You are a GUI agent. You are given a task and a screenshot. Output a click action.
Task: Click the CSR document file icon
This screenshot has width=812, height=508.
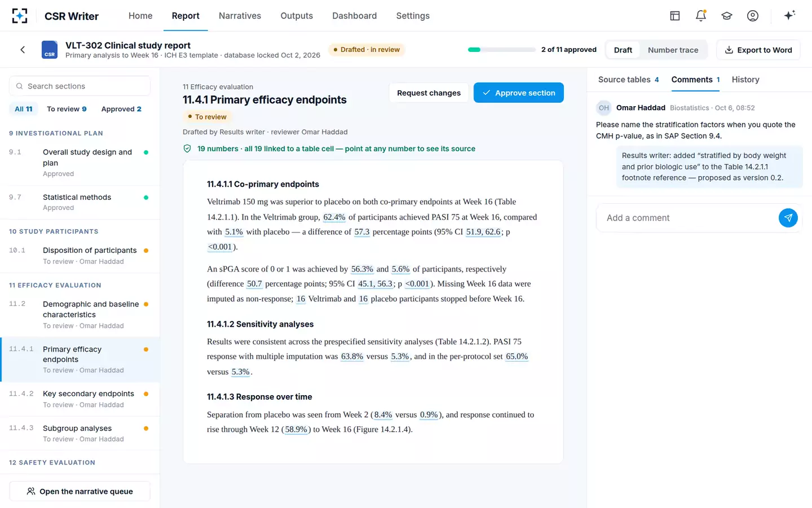[x=50, y=50]
